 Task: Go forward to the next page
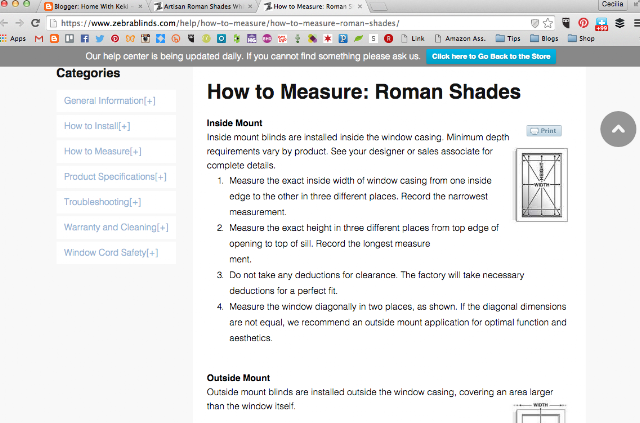tap(19, 23)
